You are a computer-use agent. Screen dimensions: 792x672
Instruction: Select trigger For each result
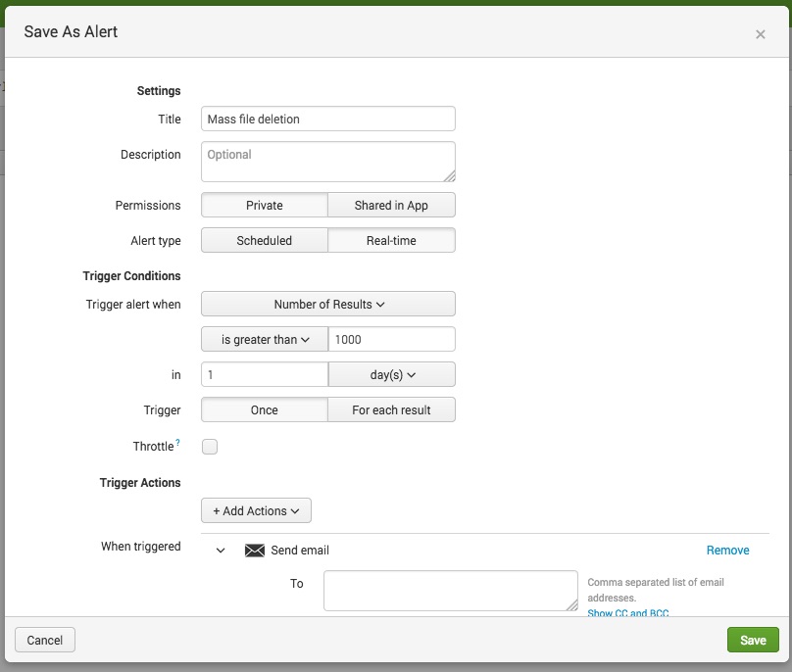click(391, 409)
